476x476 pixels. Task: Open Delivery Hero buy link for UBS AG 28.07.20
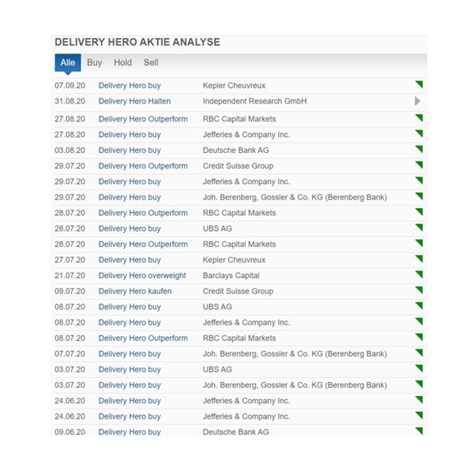point(130,229)
